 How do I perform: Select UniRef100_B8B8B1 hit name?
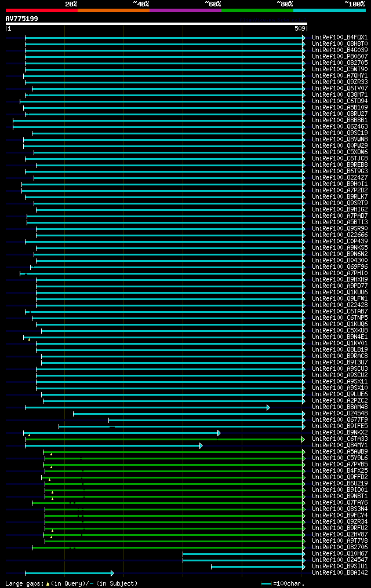pos(340,120)
